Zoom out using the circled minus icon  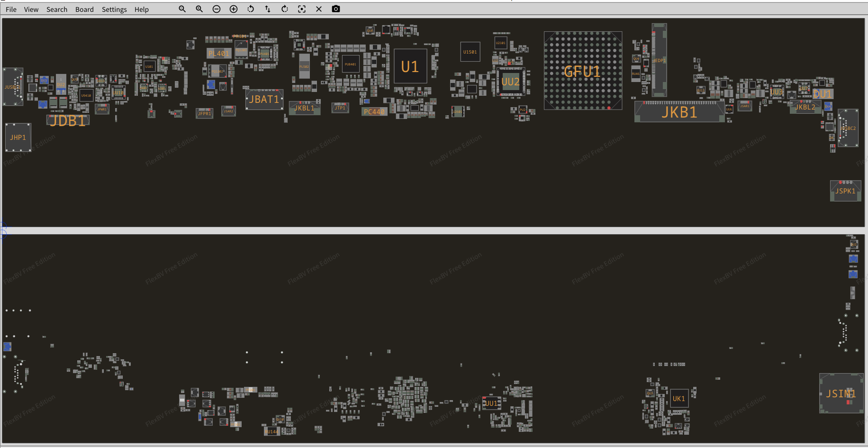click(217, 9)
